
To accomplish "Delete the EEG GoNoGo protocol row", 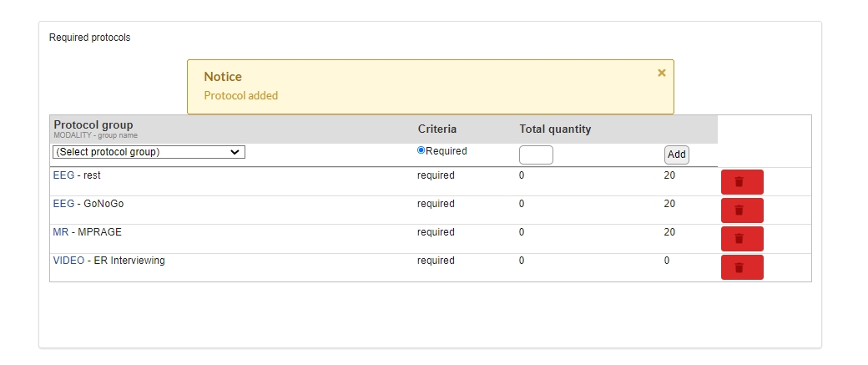I will click(x=741, y=210).
